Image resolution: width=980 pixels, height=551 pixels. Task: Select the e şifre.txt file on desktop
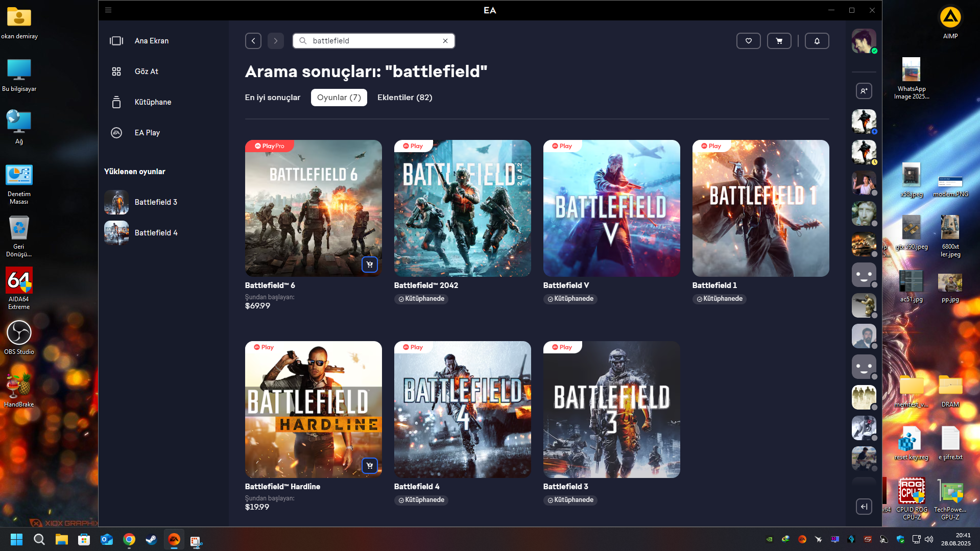point(950,443)
